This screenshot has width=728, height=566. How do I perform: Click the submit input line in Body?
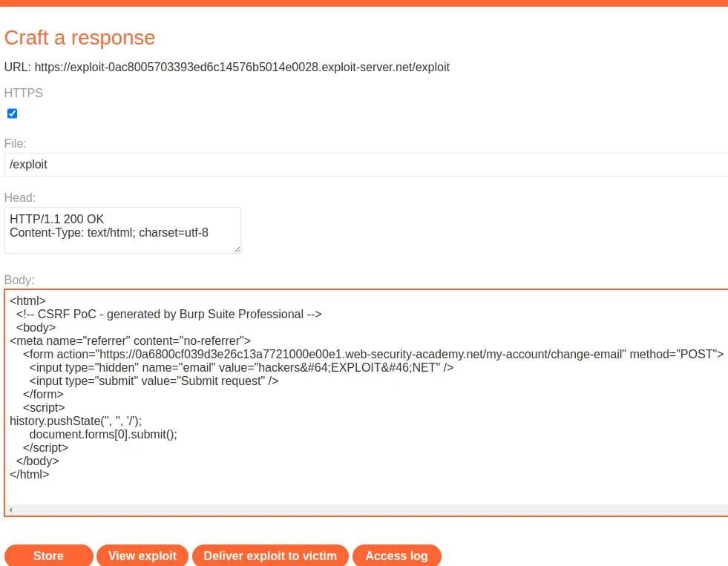coord(154,381)
